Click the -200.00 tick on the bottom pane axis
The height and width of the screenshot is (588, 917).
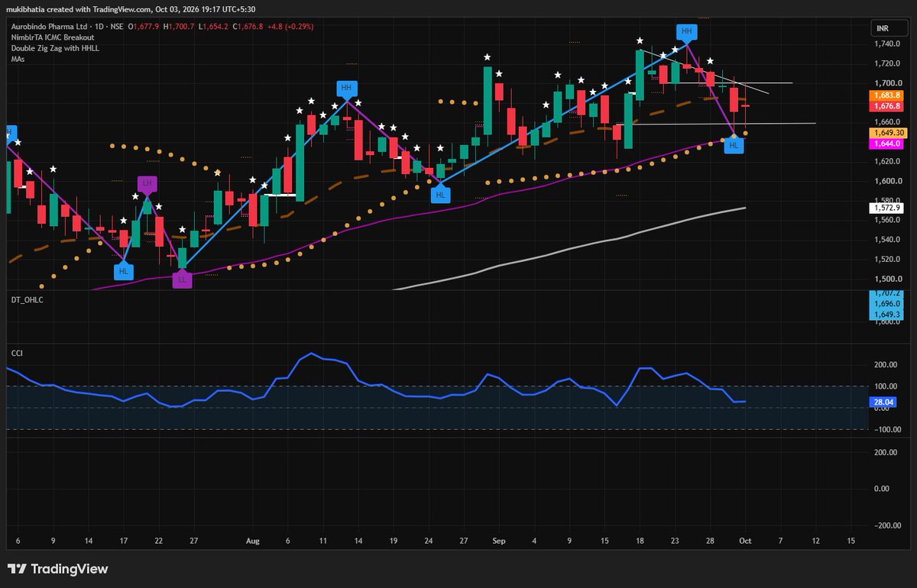(x=886, y=525)
